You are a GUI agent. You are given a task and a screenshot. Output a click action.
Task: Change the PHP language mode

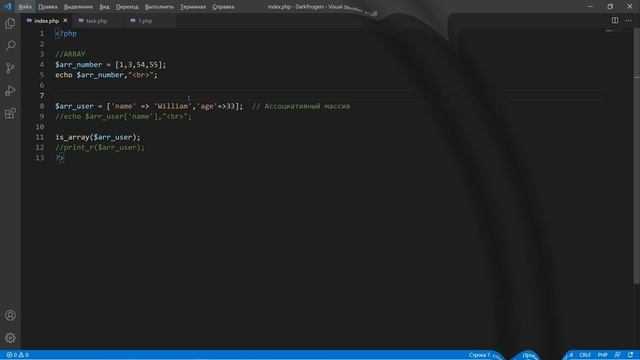click(x=602, y=355)
